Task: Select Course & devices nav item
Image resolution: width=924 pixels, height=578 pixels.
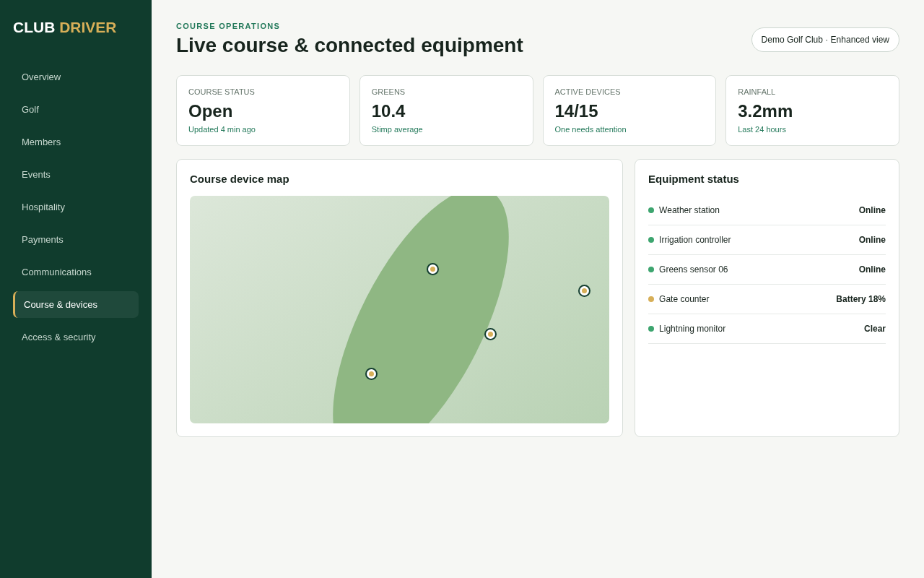Action: tap(76, 304)
